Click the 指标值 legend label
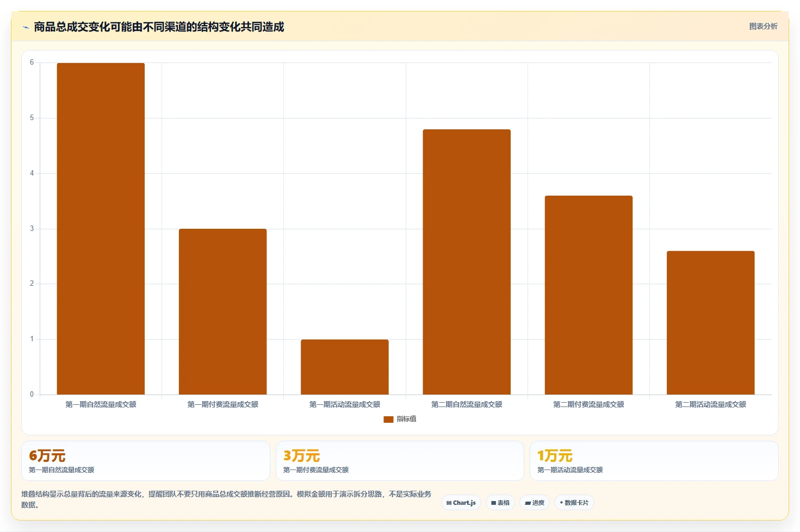The width and height of the screenshot is (800, 532). (406, 419)
